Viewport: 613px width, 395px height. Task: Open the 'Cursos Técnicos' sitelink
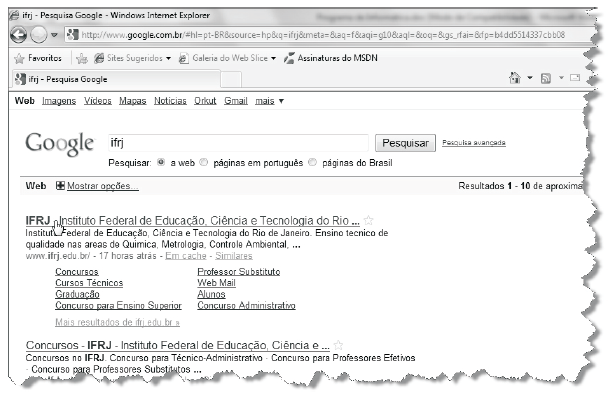coord(89,283)
